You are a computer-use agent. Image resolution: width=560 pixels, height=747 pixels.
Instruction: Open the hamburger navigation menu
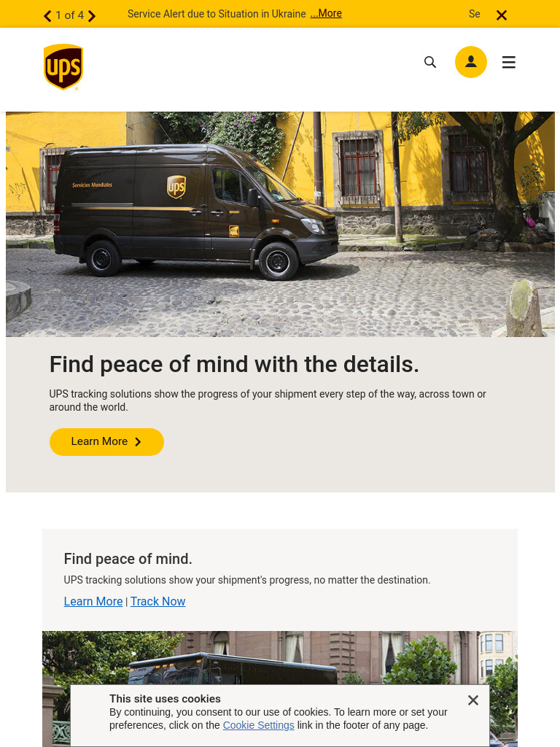[x=508, y=62]
